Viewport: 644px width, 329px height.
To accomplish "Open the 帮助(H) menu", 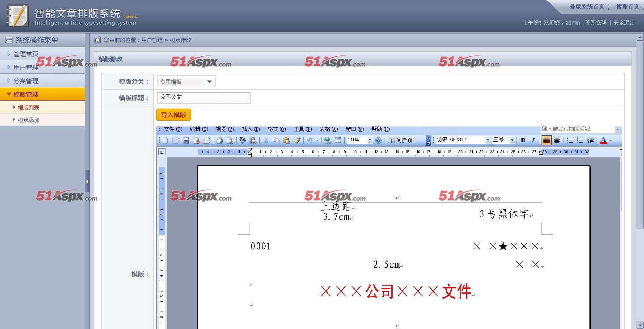I will tap(381, 129).
